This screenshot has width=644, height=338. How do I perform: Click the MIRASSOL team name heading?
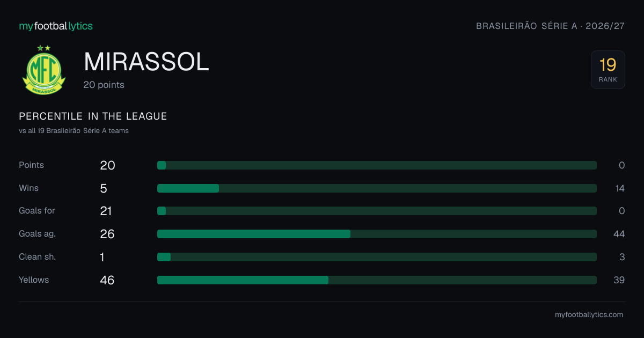pyautogui.click(x=147, y=62)
